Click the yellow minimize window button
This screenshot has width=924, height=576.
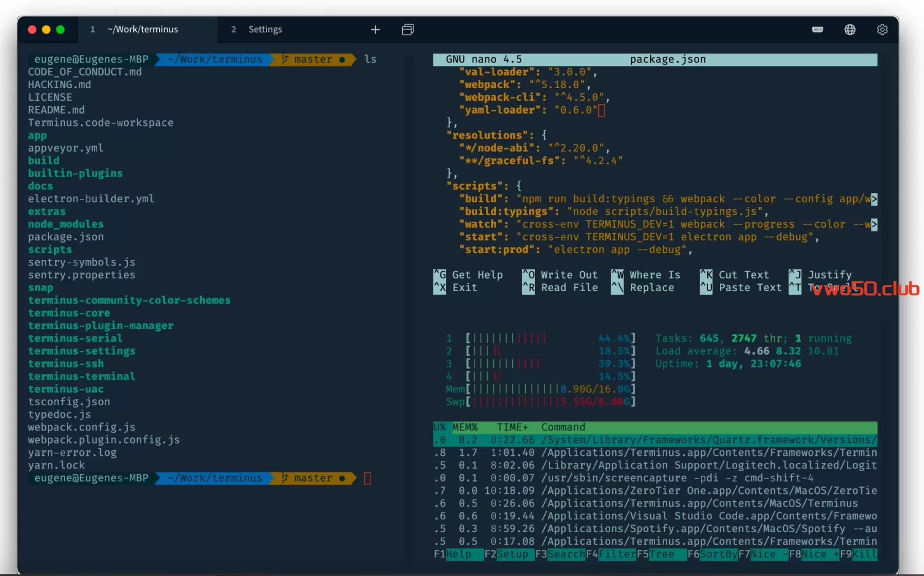point(46,30)
